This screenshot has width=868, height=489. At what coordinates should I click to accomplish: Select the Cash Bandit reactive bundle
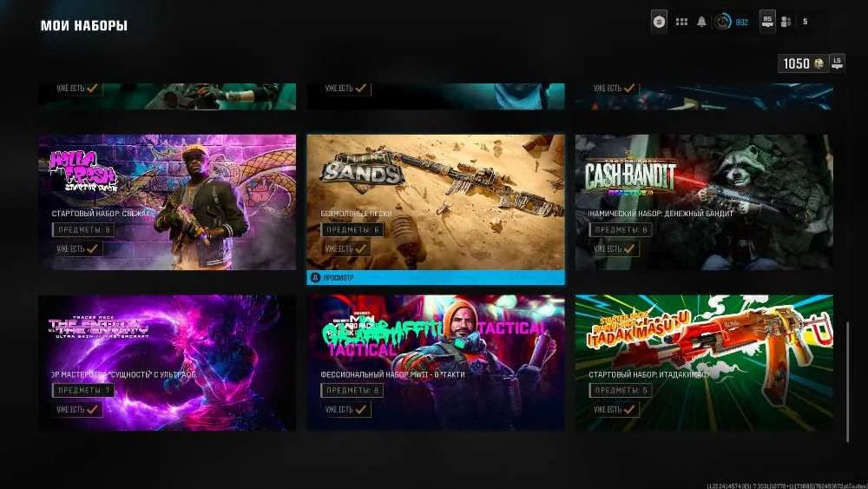tap(704, 202)
